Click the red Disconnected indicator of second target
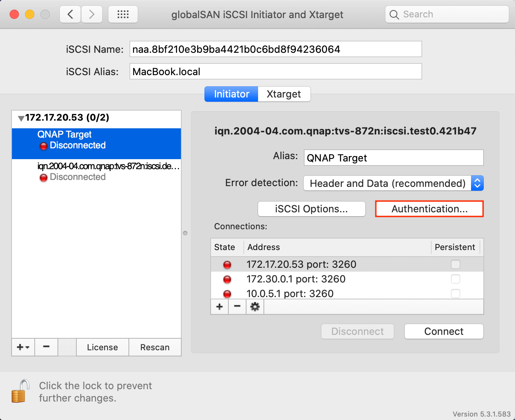Image resolution: width=515 pixels, height=420 pixels. click(44, 178)
